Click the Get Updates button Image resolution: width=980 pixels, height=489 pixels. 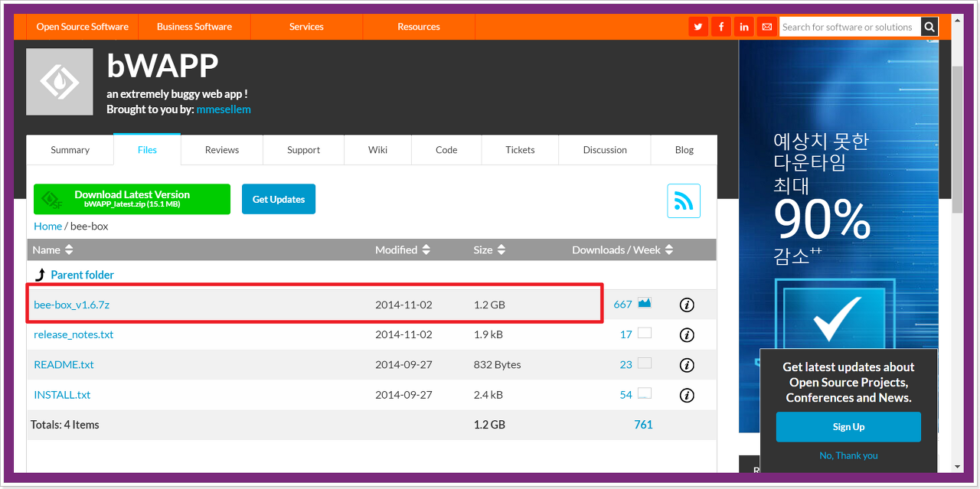coord(279,199)
